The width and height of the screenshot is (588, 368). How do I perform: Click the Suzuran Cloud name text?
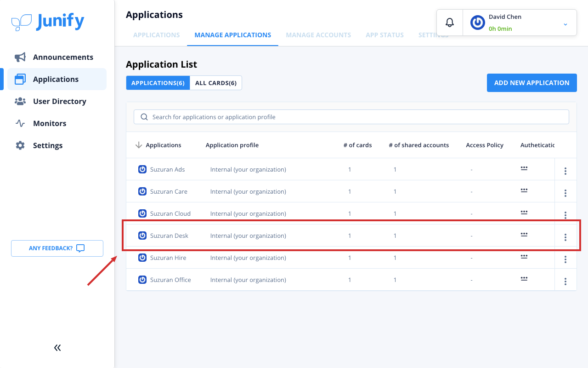[x=170, y=213]
